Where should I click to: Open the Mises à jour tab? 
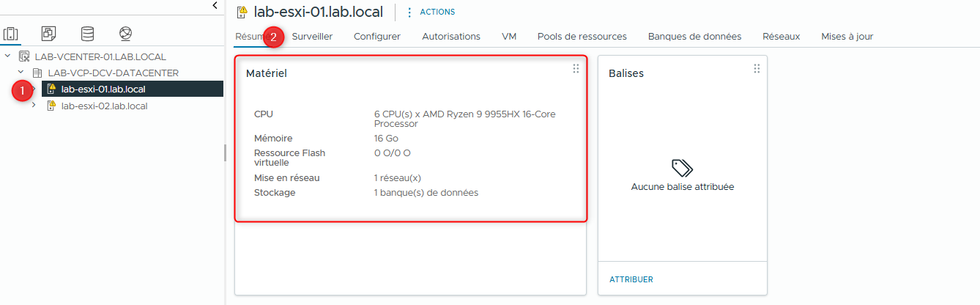(x=847, y=36)
